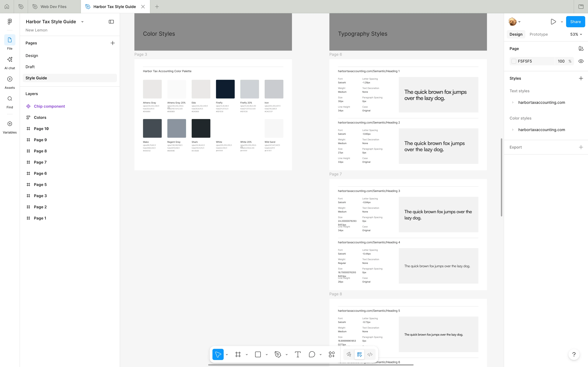Screen dimensions: 588x367
Task: Select the Comment tool
Action: coord(312,354)
